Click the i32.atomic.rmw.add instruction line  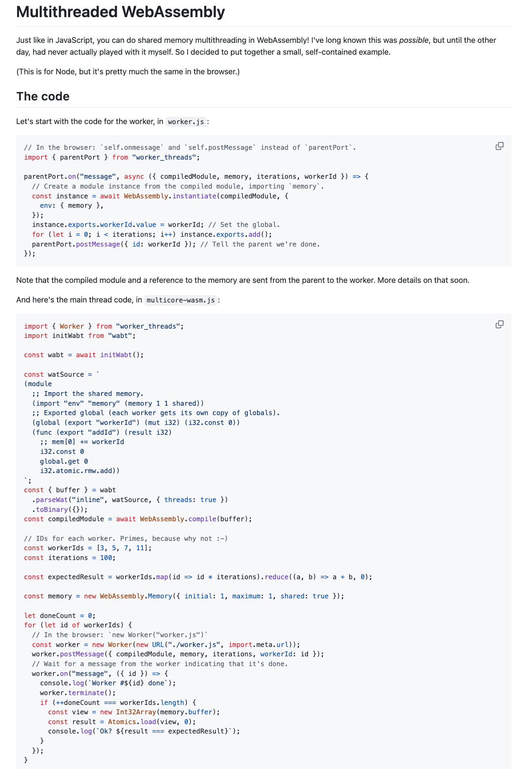[80, 471]
